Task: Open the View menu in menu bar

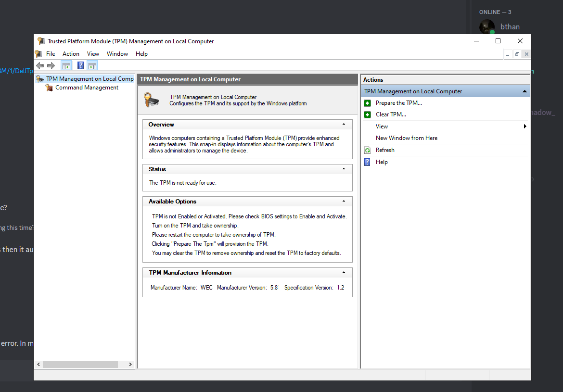Action: 93,54
